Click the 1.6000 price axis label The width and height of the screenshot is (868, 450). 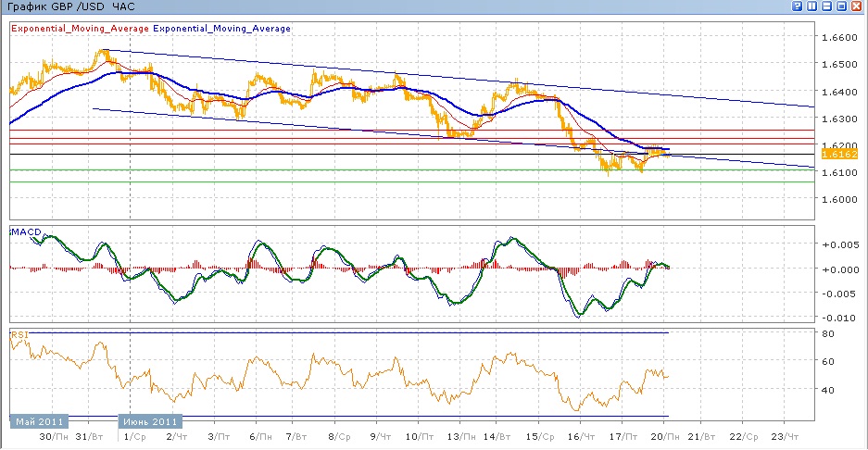(839, 199)
